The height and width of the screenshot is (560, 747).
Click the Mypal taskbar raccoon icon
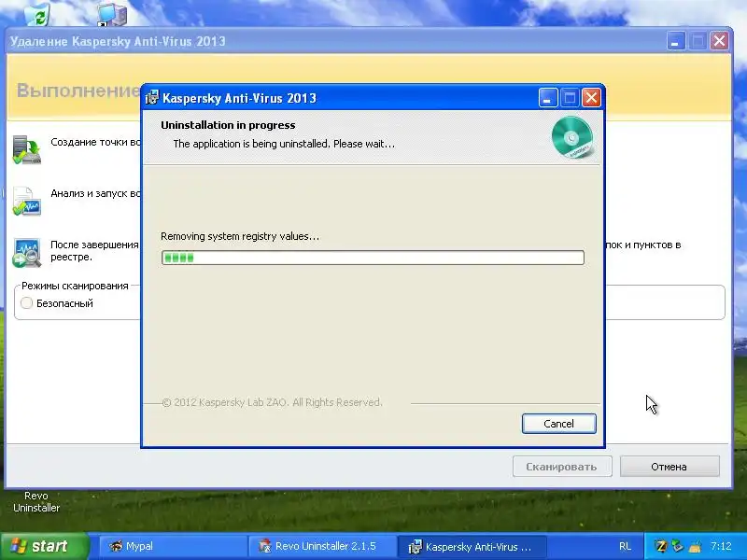point(116,546)
